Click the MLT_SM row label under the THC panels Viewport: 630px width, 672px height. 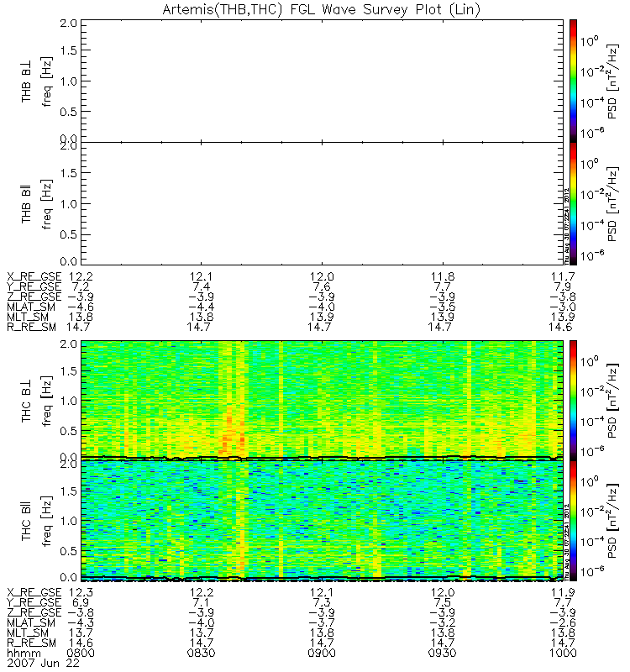click(28, 633)
